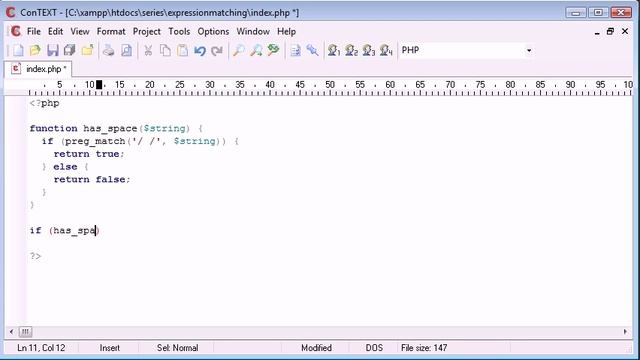Open Print Preview from toolbar

(x=126, y=50)
